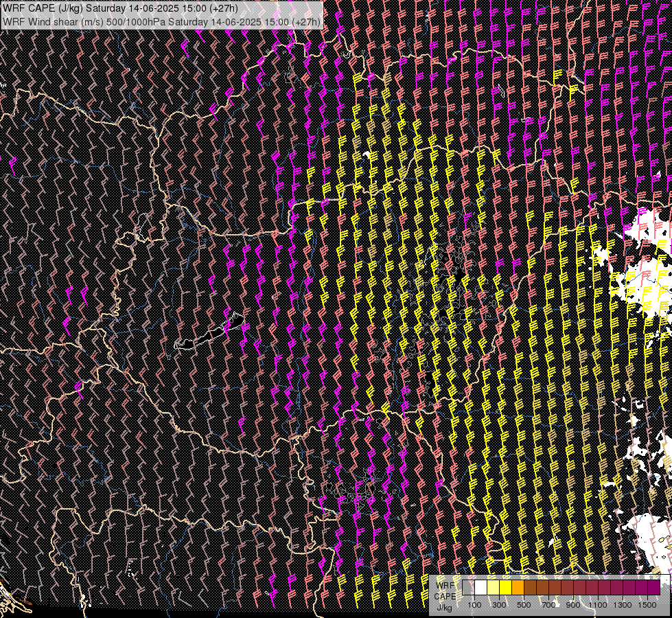
Task: Click the 1300 legend value
Action: (623, 605)
